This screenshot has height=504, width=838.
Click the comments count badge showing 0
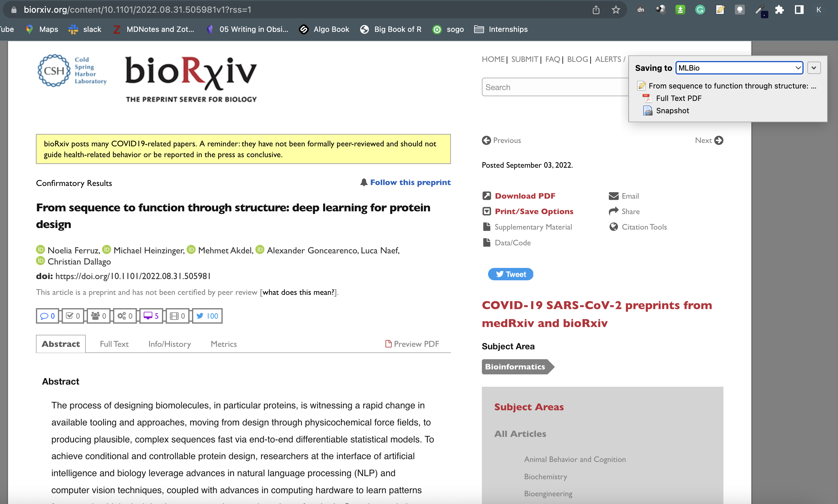coord(47,316)
